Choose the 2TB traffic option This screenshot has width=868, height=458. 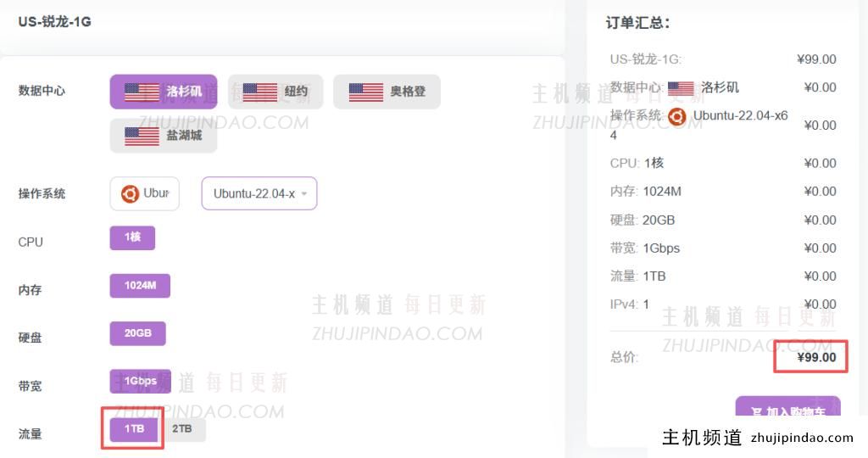[183, 429]
